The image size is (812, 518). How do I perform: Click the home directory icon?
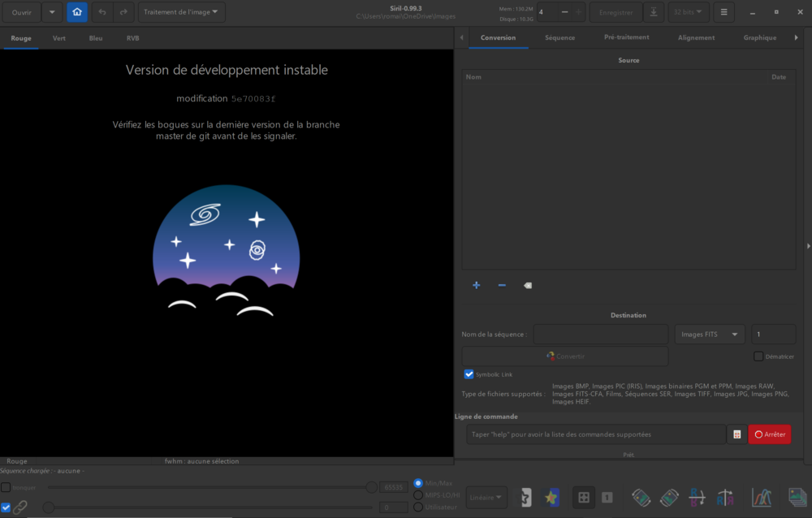76,12
